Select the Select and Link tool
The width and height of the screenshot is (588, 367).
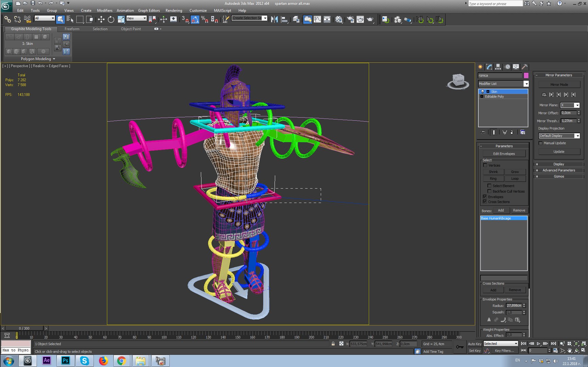pos(7,19)
